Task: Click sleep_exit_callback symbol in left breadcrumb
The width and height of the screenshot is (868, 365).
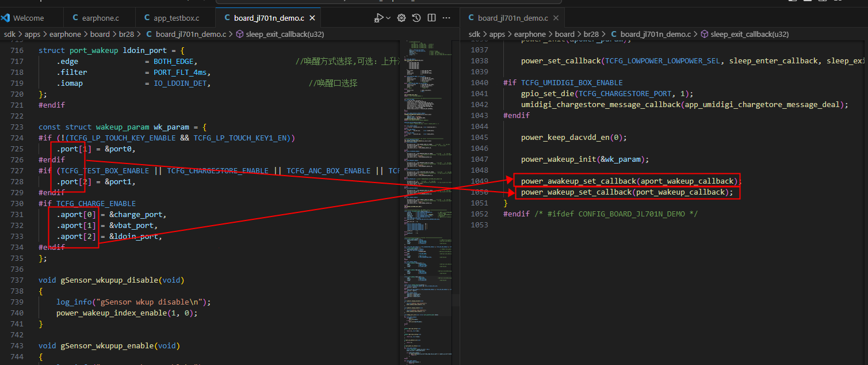Action: 285,34
